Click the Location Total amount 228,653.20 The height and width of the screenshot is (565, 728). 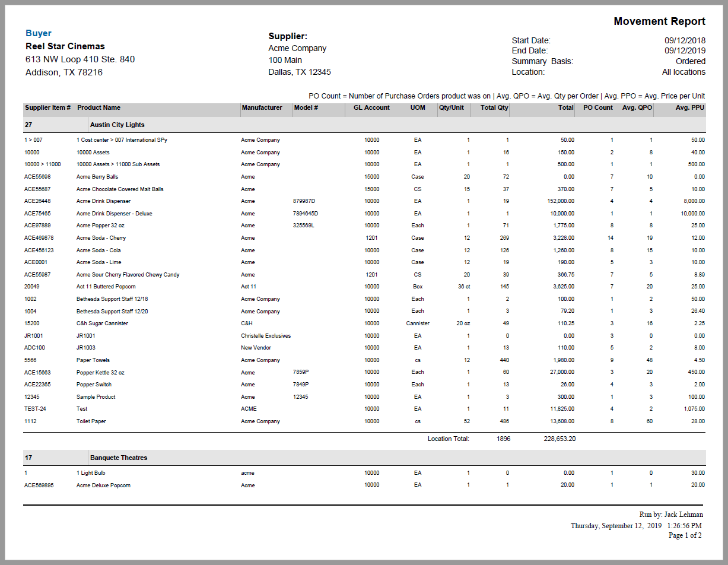point(559,439)
